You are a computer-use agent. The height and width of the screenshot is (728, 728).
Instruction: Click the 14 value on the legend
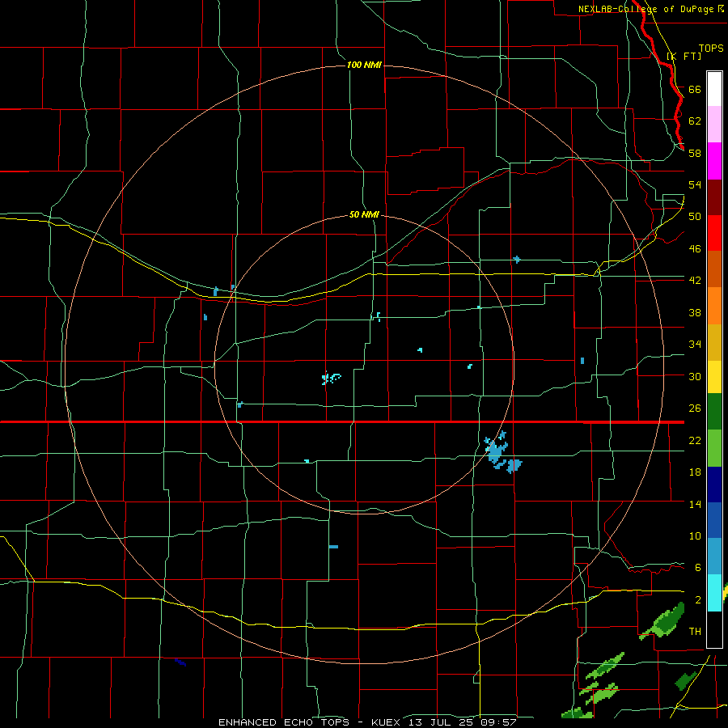[695, 504]
